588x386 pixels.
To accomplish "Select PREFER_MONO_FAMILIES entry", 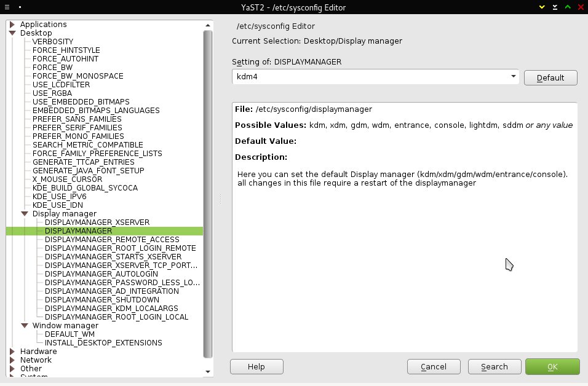I will click(78, 136).
